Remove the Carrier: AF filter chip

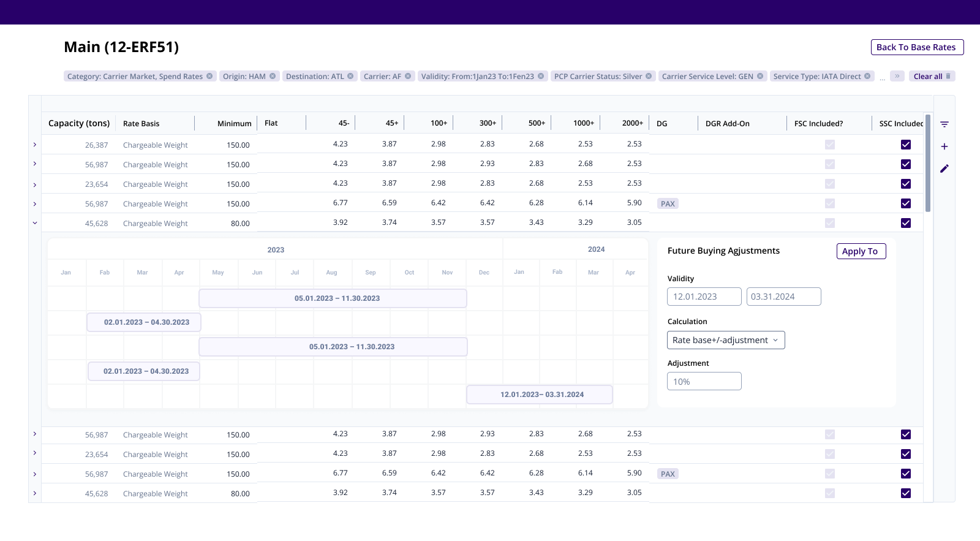point(408,76)
